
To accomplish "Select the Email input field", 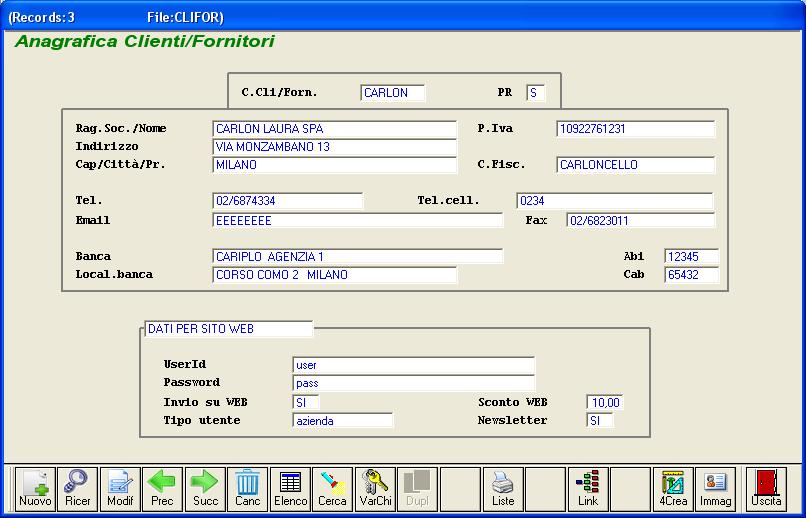I will [x=357, y=220].
